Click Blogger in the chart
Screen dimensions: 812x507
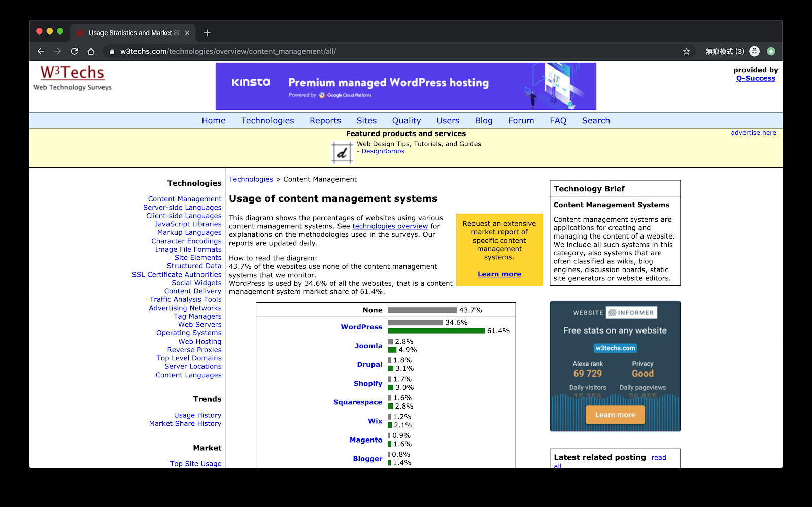tap(367, 459)
